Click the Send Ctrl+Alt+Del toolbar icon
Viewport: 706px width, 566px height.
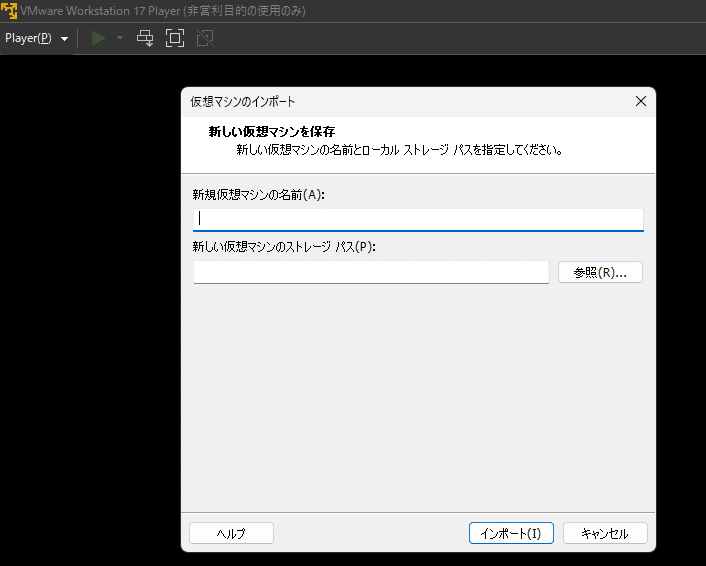145,38
